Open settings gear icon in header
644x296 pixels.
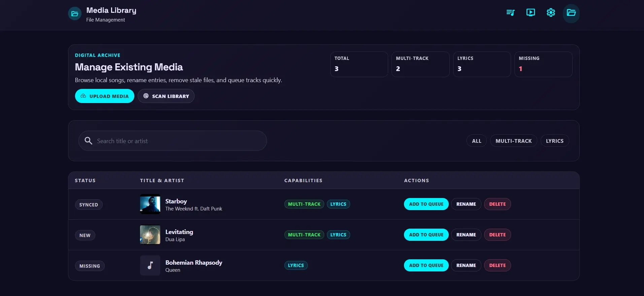point(551,13)
